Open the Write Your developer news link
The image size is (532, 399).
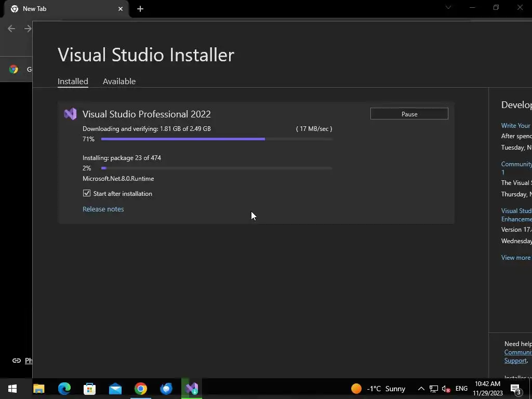pyautogui.click(x=516, y=126)
